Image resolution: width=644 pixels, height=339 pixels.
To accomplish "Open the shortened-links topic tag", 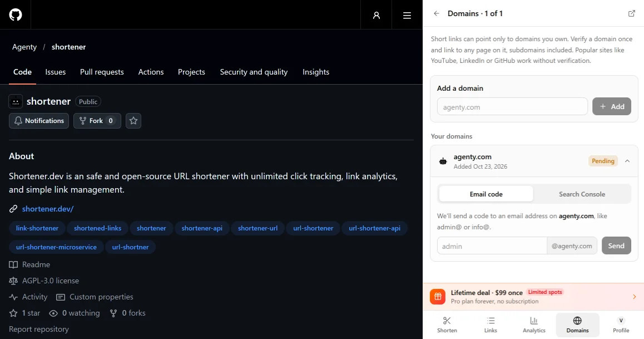I will pos(98,228).
